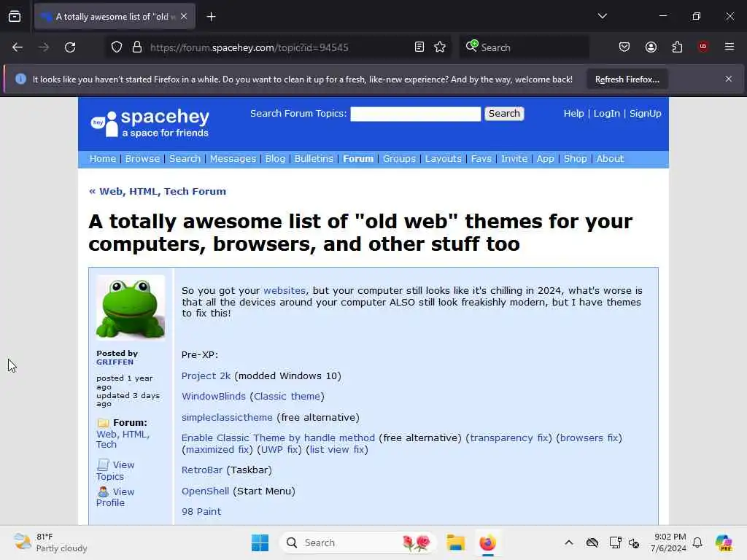Open the OpenShell link
The height and width of the screenshot is (560, 747).
pos(205,491)
